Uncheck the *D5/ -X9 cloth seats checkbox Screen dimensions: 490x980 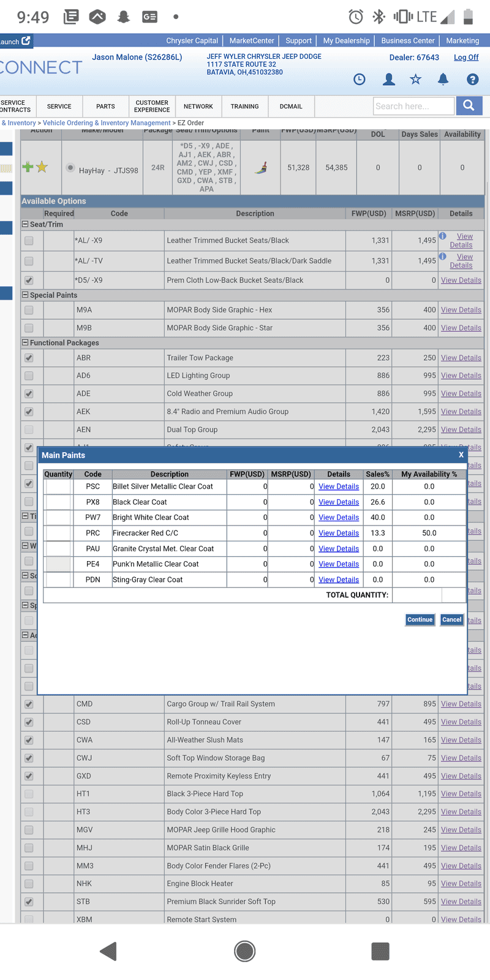29,281
